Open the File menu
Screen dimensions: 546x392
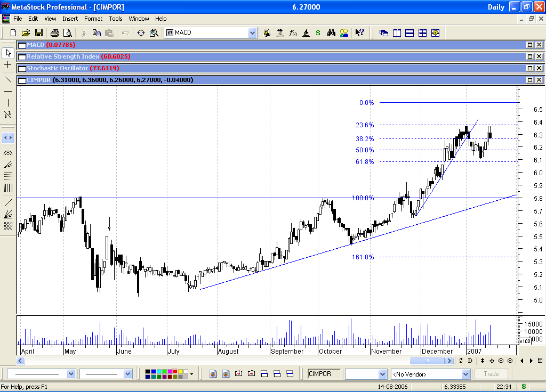pos(18,19)
